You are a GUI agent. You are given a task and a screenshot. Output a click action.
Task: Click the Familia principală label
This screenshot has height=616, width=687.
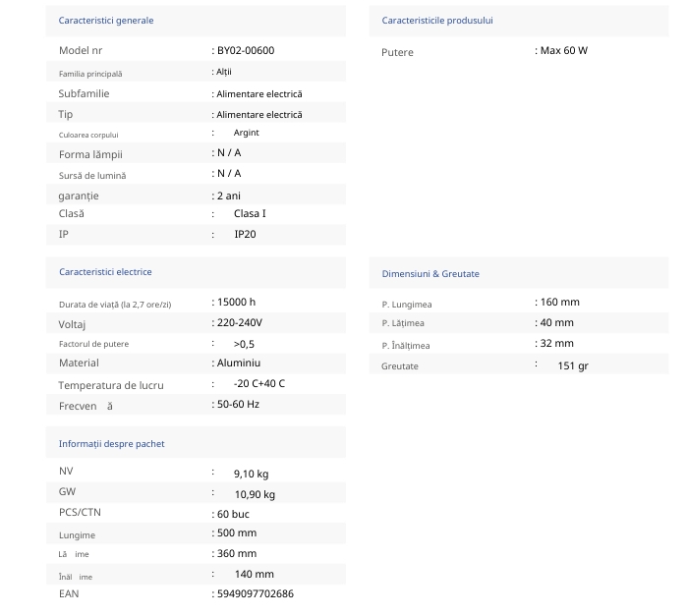(90, 74)
